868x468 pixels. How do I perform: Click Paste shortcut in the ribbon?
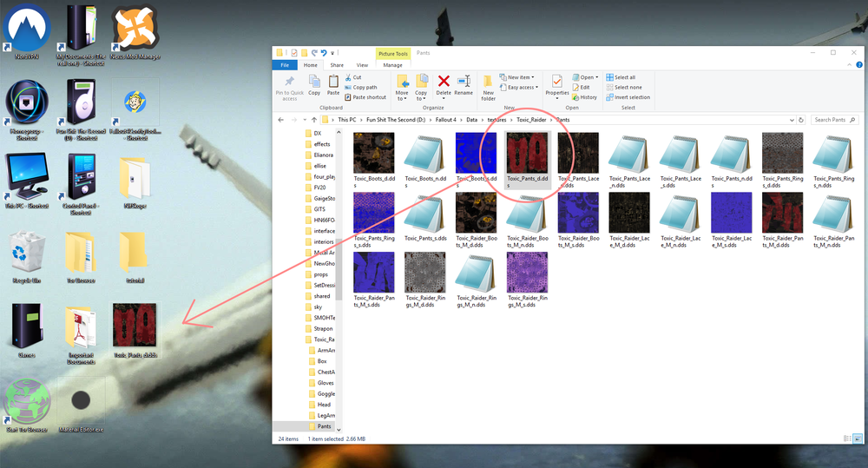click(x=365, y=97)
